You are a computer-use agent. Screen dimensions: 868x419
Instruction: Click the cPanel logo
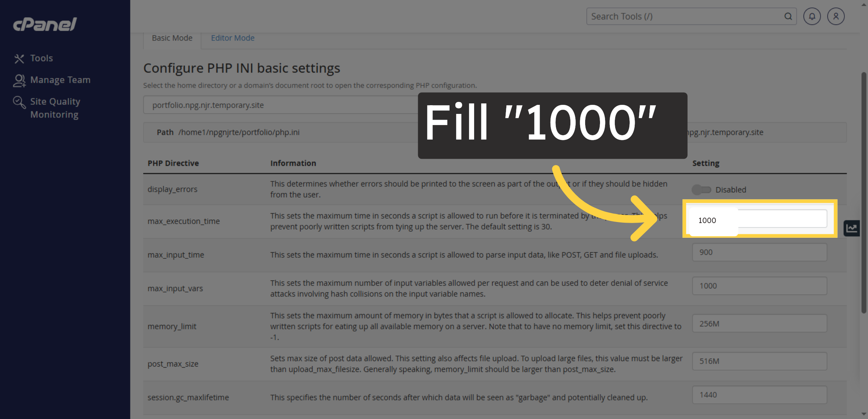pyautogui.click(x=45, y=24)
